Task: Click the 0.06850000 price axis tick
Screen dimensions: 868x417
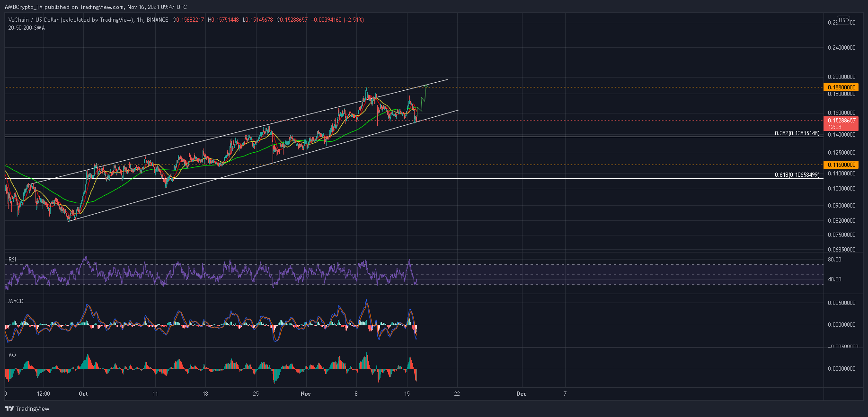Action: point(841,249)
